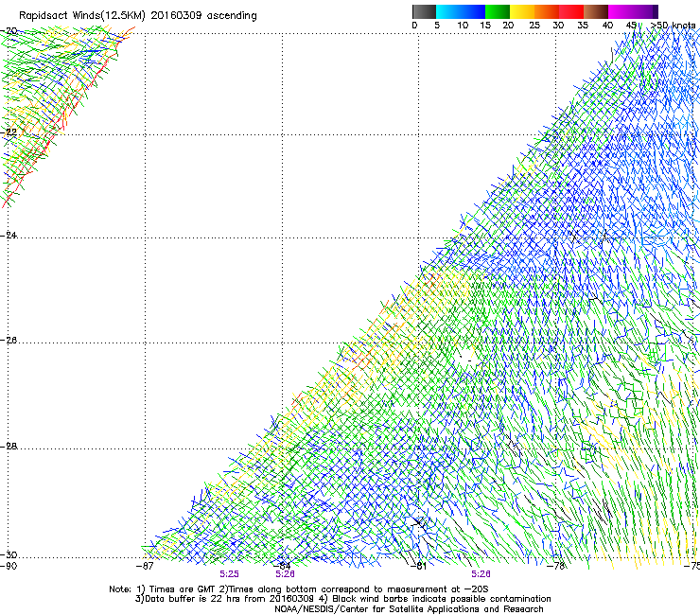Click the '40' label under the color bar

[x=607, y=26]
